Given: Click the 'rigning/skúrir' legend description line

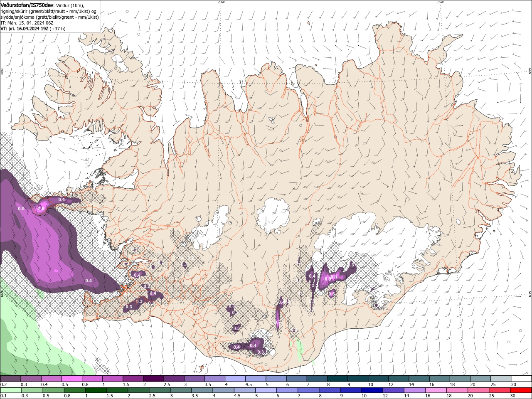Looking at the screenshot, I should click(49, 11).
